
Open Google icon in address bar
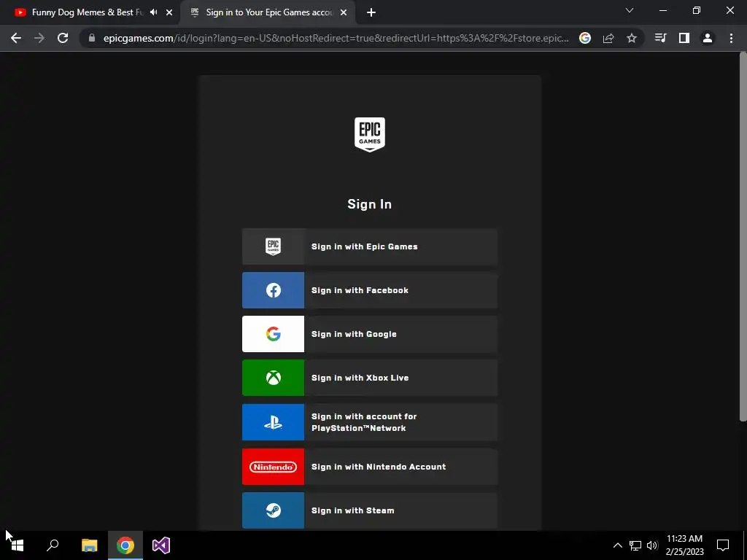pos(585,38)
